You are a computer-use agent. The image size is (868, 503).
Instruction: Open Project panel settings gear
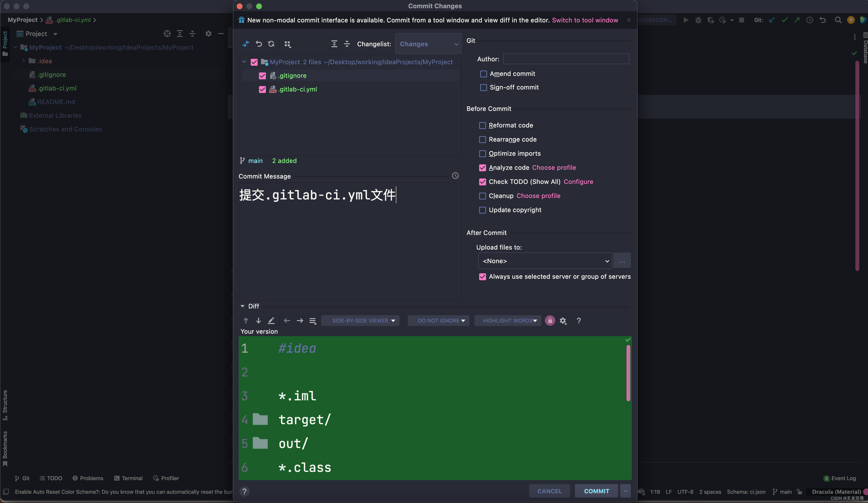tap(208, 33)
